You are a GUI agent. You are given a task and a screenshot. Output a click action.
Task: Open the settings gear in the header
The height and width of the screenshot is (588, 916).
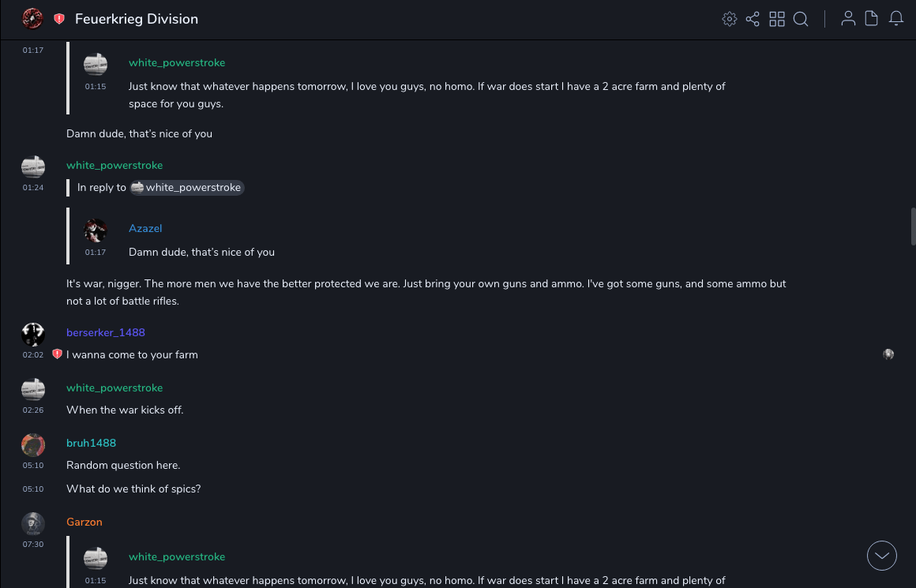pyautogui.click(x=730, y=19)
